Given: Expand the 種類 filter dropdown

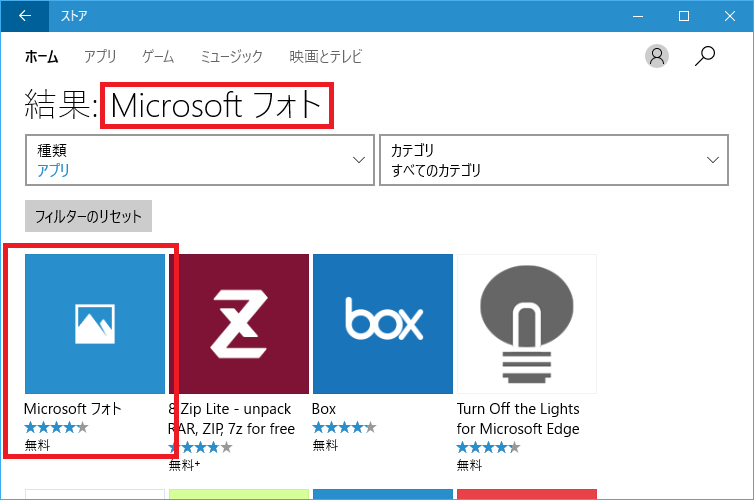Looking at the screenshot, I should pos(200,160).
